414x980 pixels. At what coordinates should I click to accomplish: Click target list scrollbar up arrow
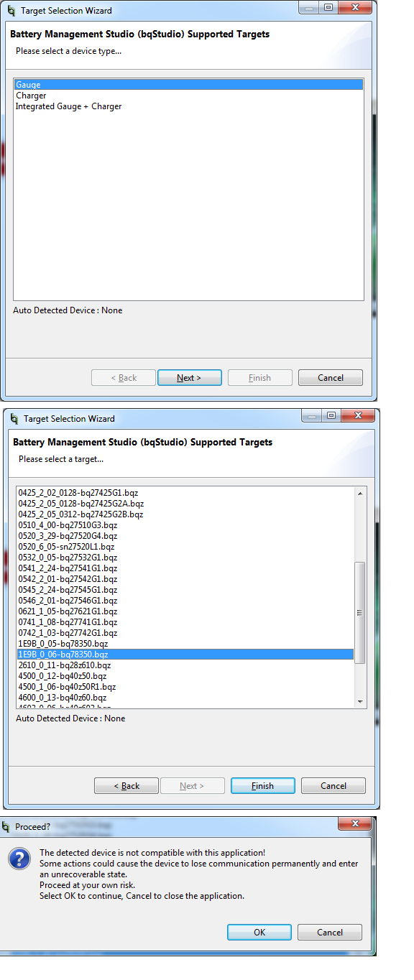pos(360,494)
